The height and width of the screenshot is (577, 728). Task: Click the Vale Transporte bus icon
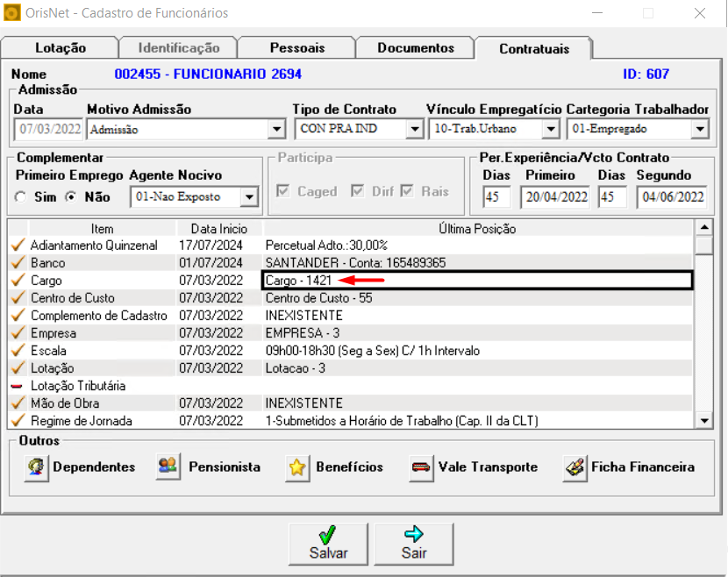[x=422, y=467]
